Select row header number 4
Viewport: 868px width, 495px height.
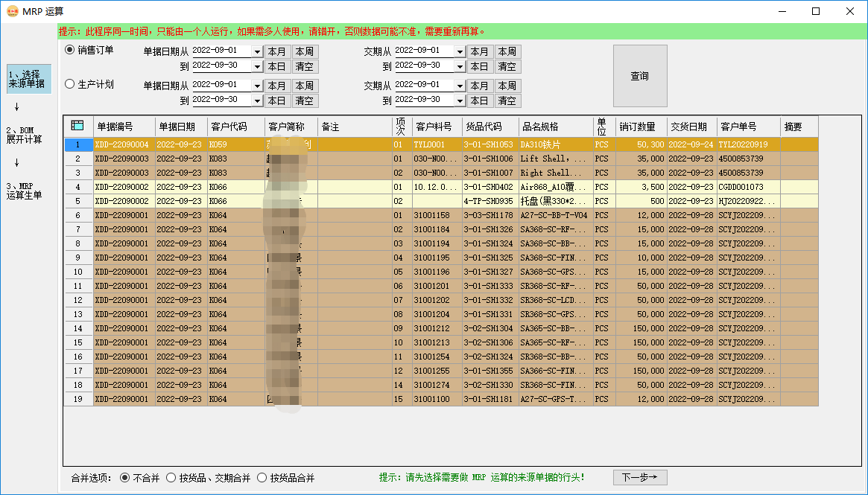coord(78,187)
